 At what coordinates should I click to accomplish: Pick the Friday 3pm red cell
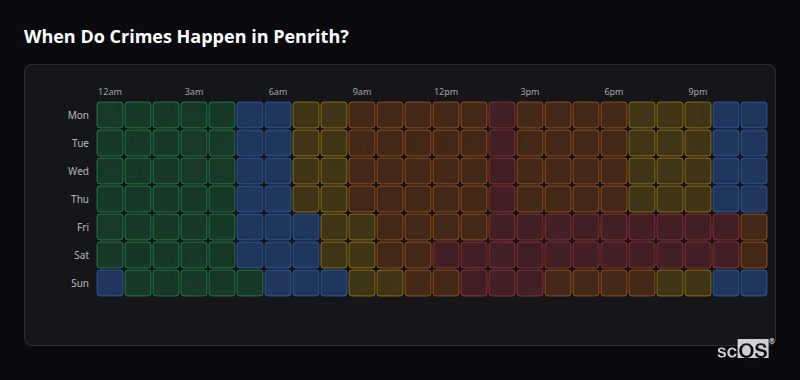(530, 227)
